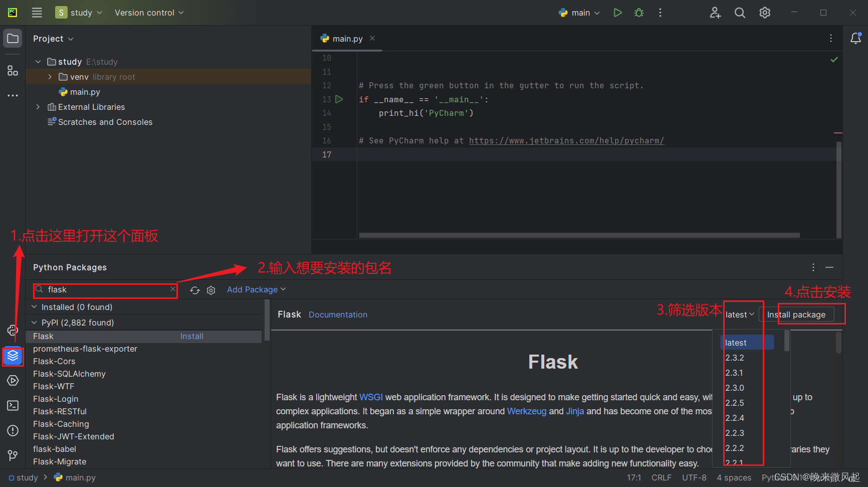Expand External Libraries node

[38, 107]
